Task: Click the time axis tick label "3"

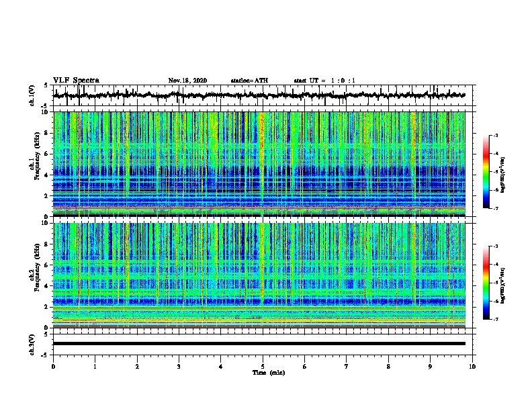Action: coord(179,367)
